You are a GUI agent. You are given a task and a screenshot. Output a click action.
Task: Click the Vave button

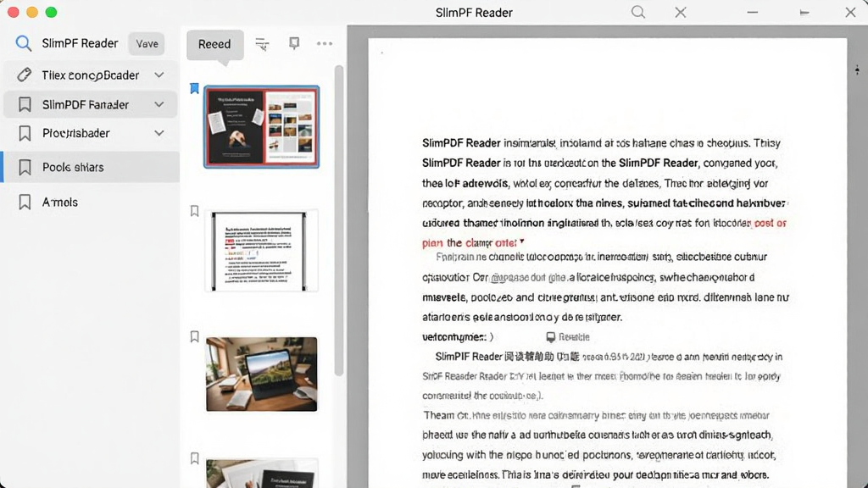point(147,44)
